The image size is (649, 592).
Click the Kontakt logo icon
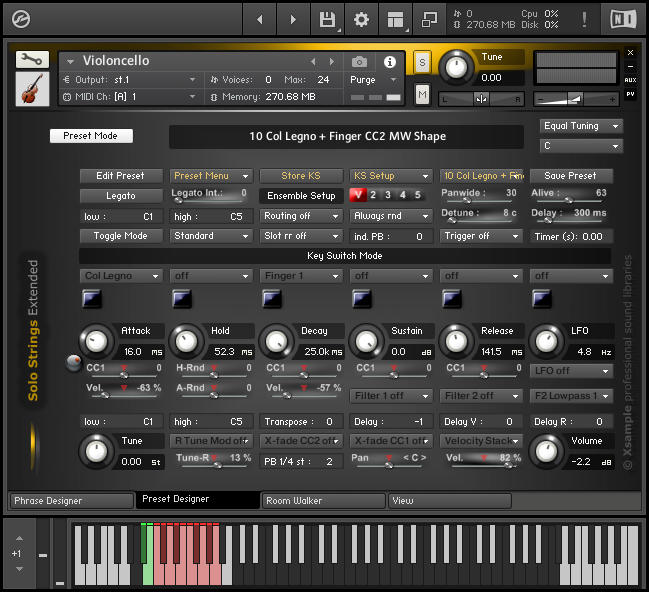(21, 19)
